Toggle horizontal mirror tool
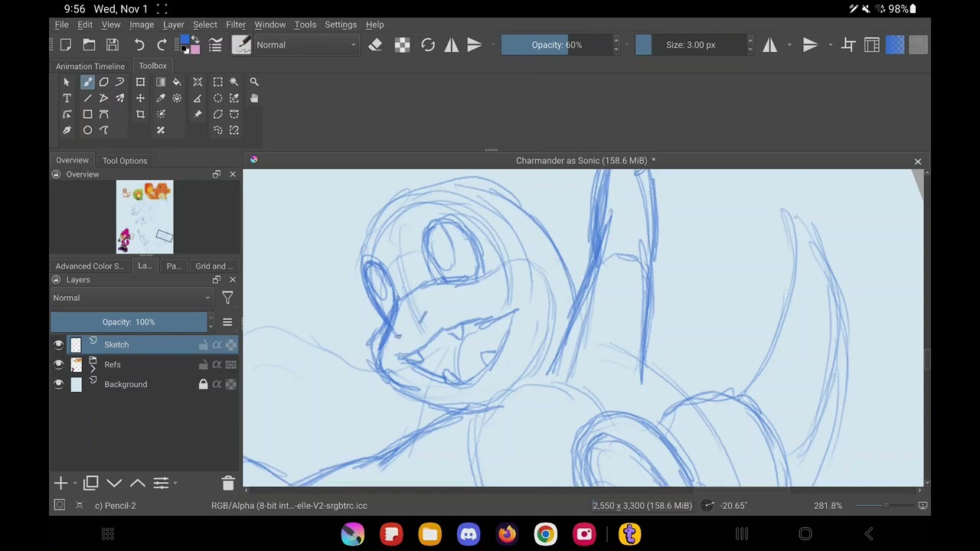Screen dimensions: 980x551 pyautogui.click(x=769, y=45)
